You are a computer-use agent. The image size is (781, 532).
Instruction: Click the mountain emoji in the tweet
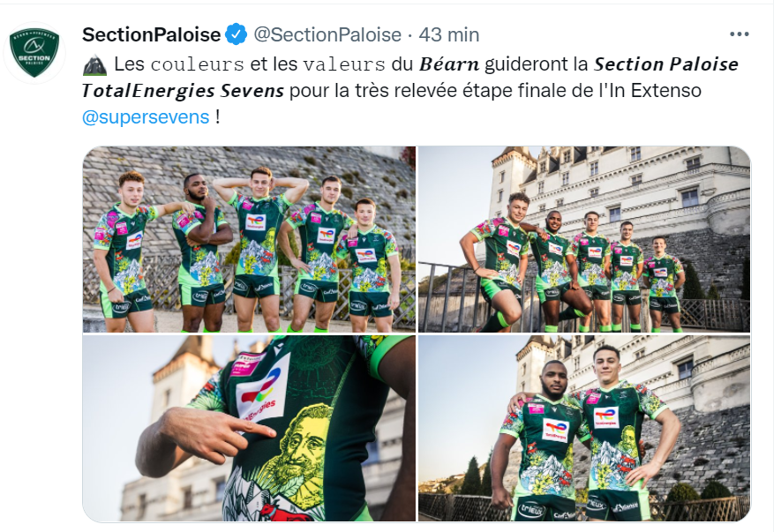pyautogui.click(x=94, y=64)
